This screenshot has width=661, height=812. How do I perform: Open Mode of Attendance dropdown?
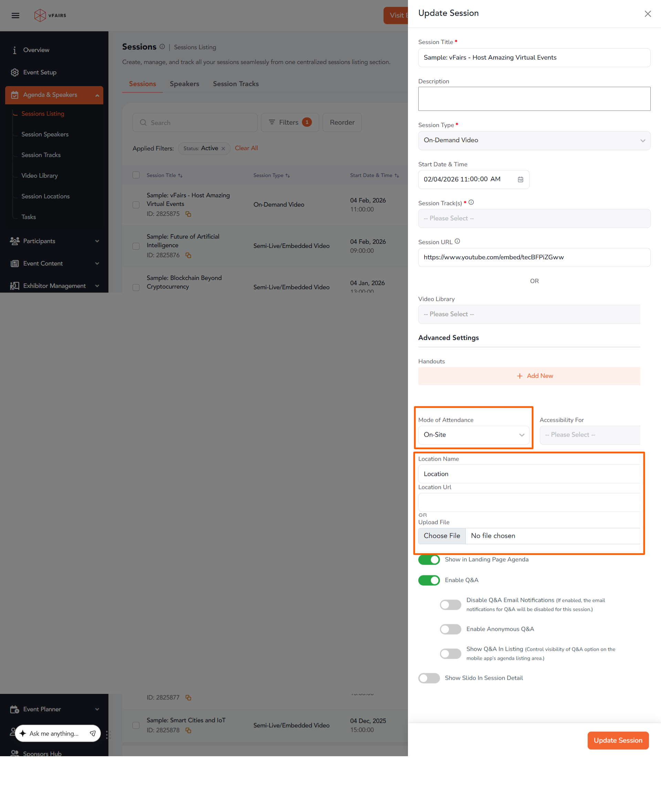coord(473,435)
